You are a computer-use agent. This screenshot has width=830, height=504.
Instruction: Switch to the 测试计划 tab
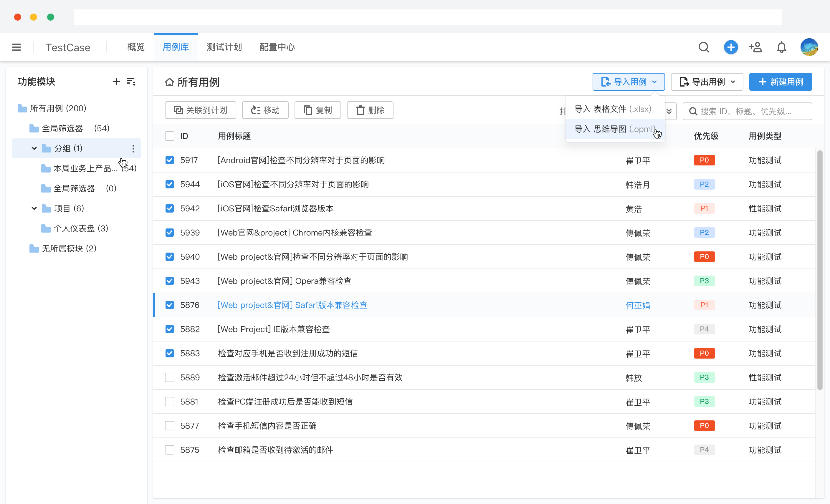click(x=224, y=47)
